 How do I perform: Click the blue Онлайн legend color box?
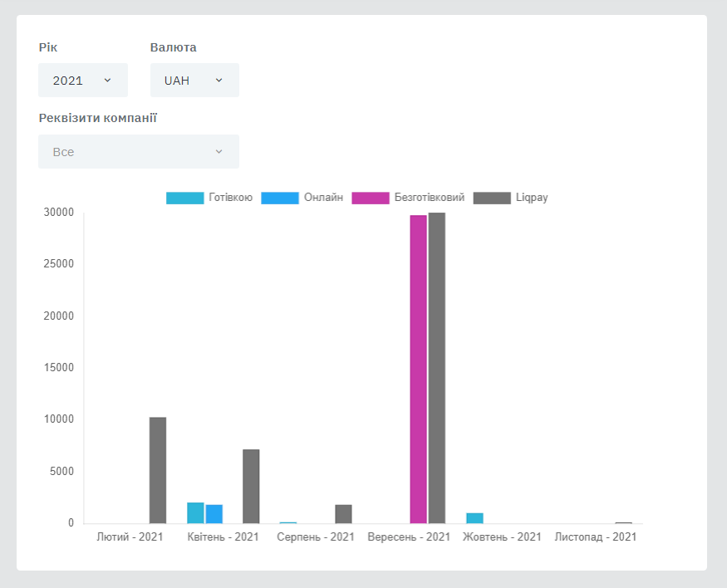(x=279, y=198)
